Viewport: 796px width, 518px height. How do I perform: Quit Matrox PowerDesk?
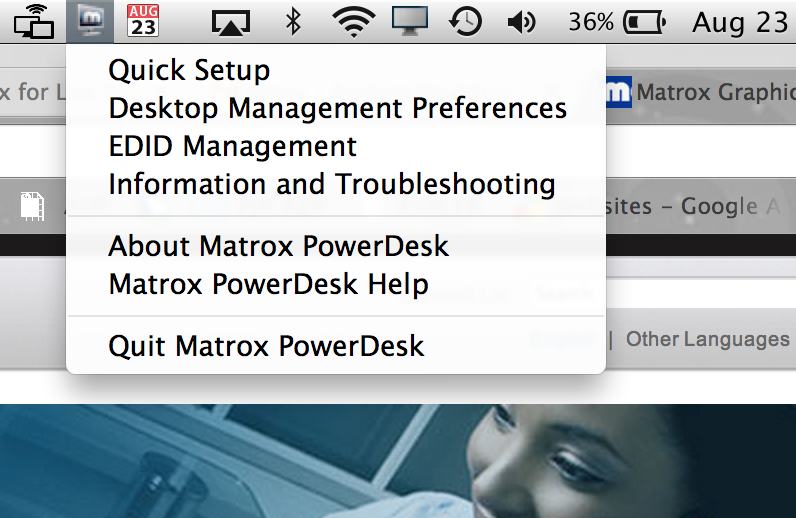266,346
